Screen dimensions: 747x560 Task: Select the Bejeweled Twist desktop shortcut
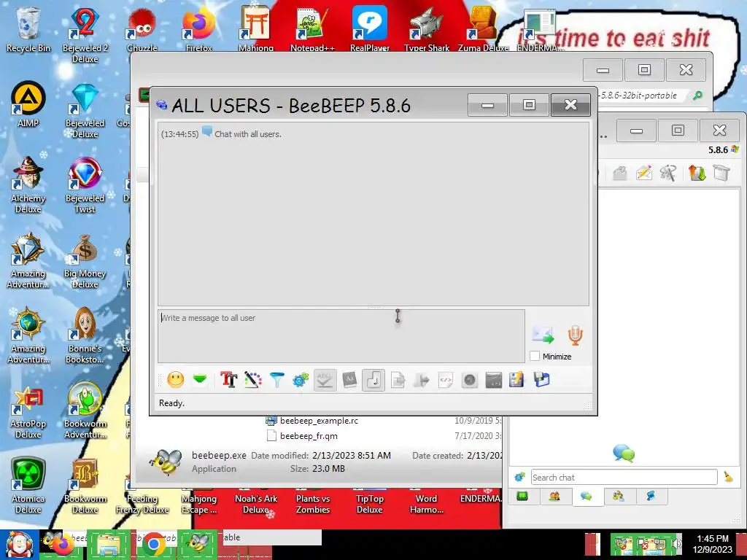coord(85,184)
